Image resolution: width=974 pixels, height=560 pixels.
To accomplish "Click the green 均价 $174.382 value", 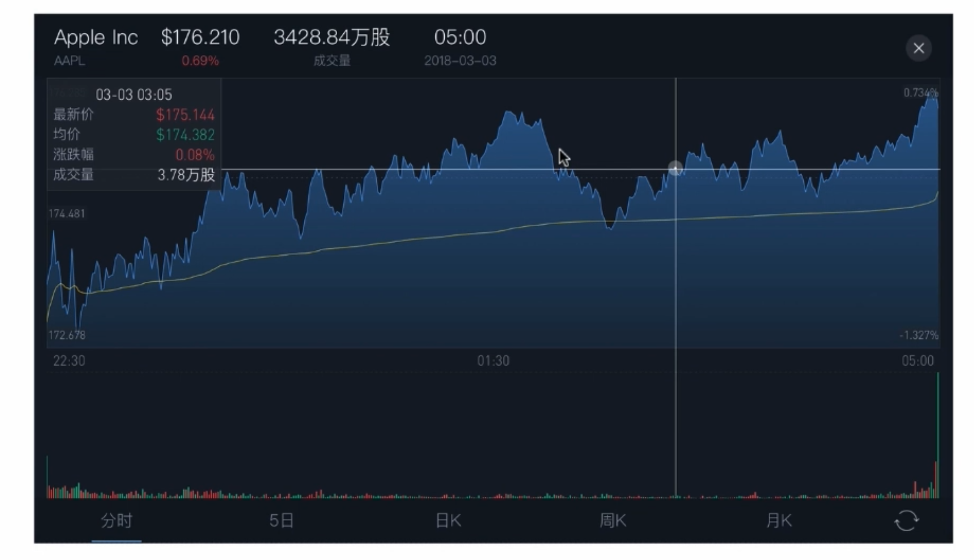I will (185, 135).
